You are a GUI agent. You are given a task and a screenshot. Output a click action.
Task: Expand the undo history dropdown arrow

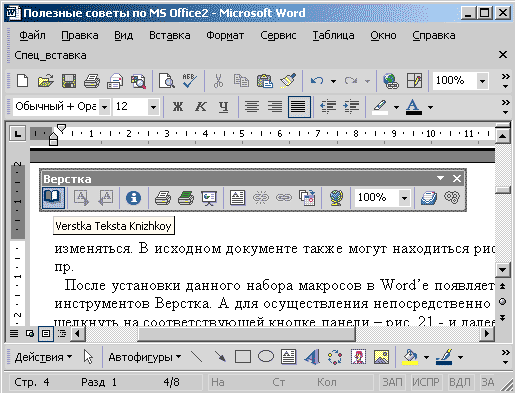pos(333,81)
